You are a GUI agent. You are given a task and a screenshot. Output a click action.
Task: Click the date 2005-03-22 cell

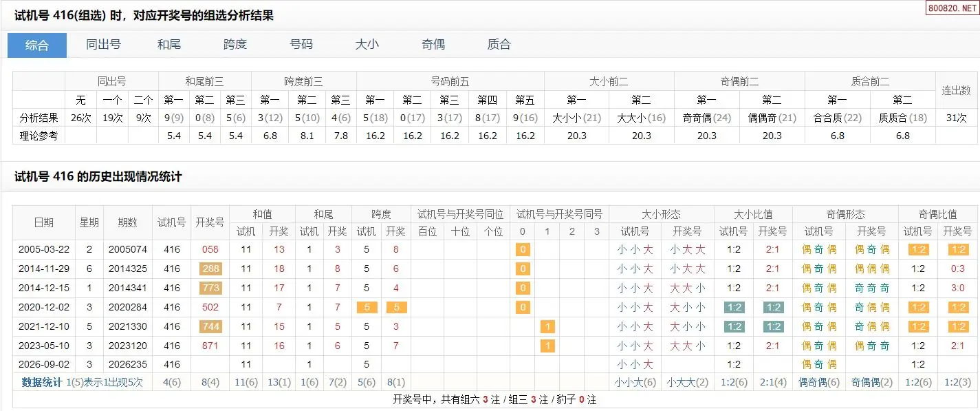[43, 249]
